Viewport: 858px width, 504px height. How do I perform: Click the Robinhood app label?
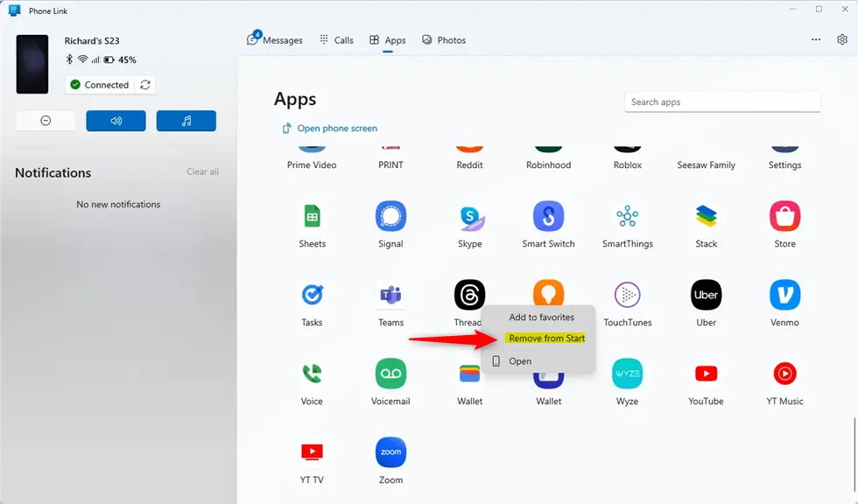point(548,165)
